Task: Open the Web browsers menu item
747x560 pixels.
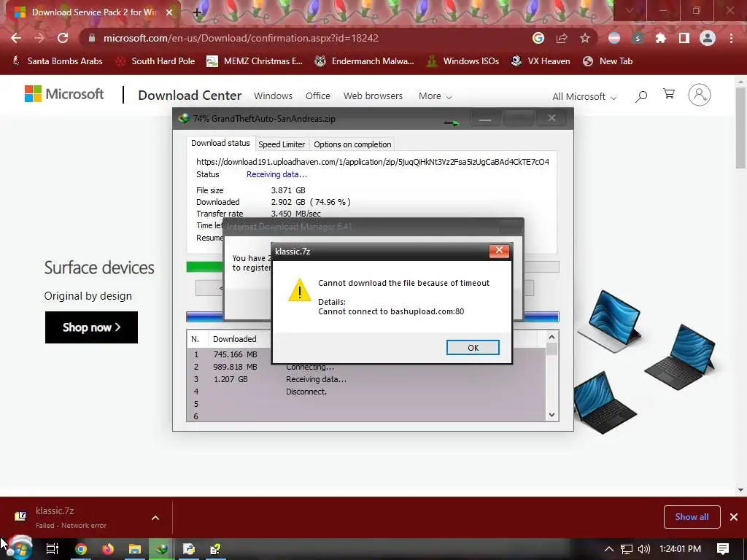Action: [x=373, y=96]
